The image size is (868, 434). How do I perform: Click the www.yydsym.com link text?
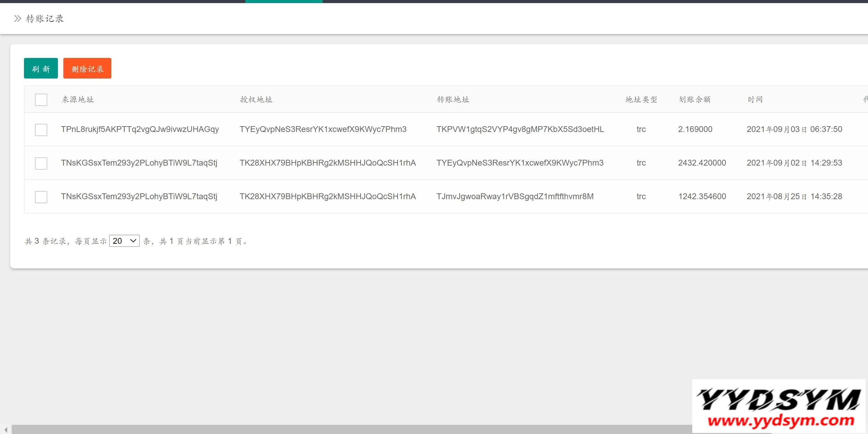[781, 421]
